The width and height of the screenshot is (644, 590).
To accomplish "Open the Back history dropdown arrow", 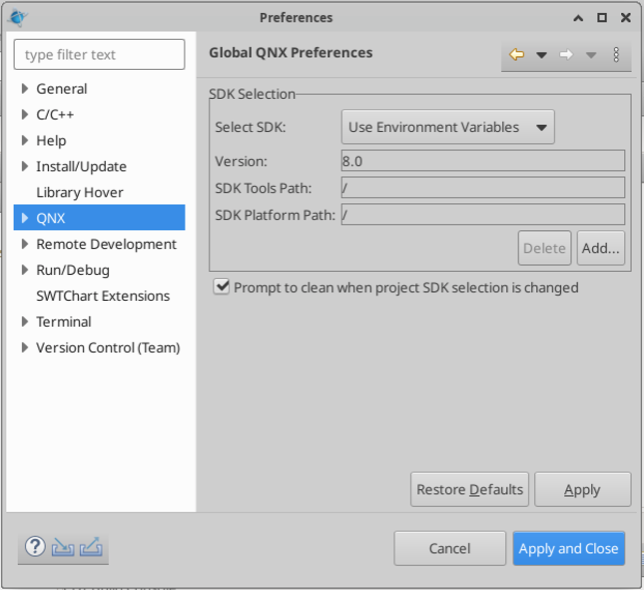I will [x=541, y=55].
